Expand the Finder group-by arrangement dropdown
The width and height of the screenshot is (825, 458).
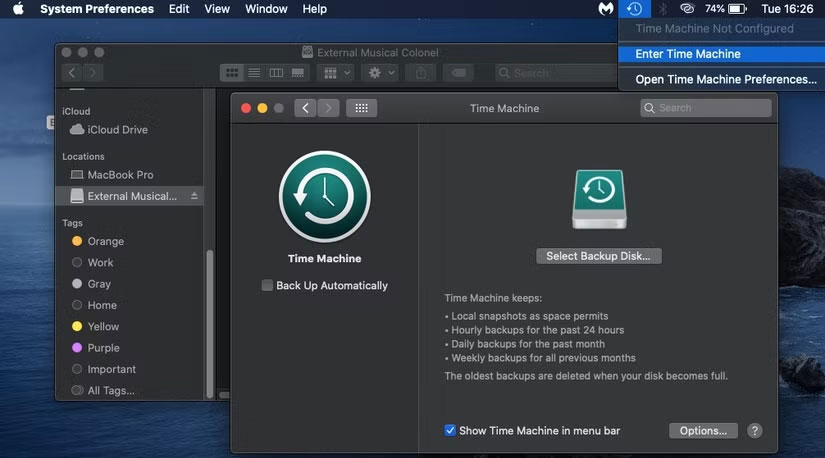tap(335, 73)
